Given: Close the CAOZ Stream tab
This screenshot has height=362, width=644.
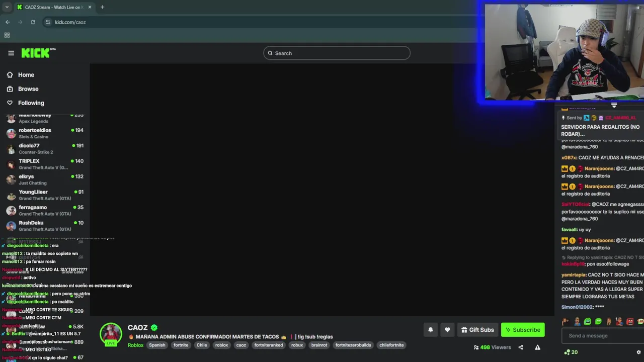Looking at the screenshot, I should pos(90,7).
